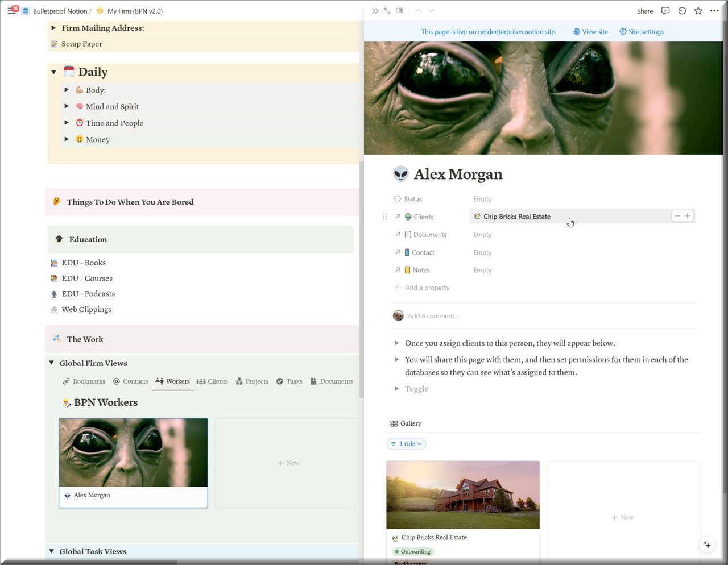Expand the empty Toggle block
Image resolution: width=728 pixels, height=565 pixels.
397,389
